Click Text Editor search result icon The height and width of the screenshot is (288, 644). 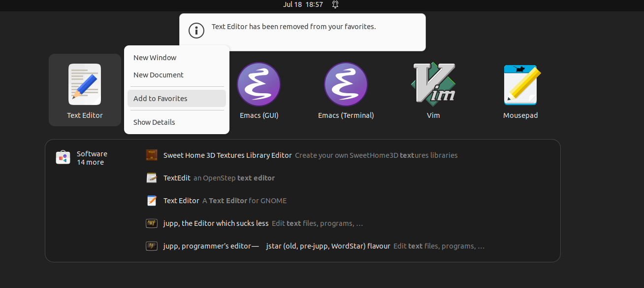click(x=152, y=201)
